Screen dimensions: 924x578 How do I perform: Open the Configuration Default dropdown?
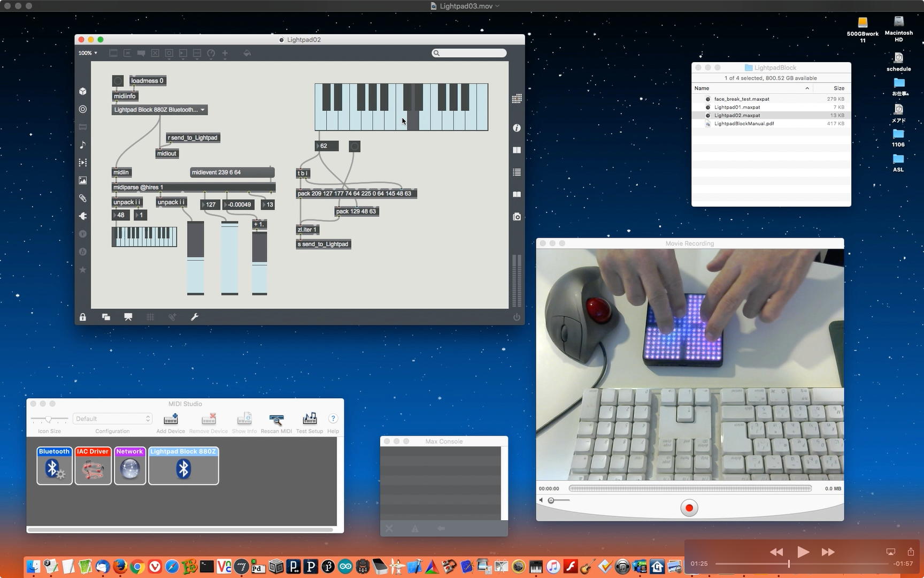click(x=112, y=419)
